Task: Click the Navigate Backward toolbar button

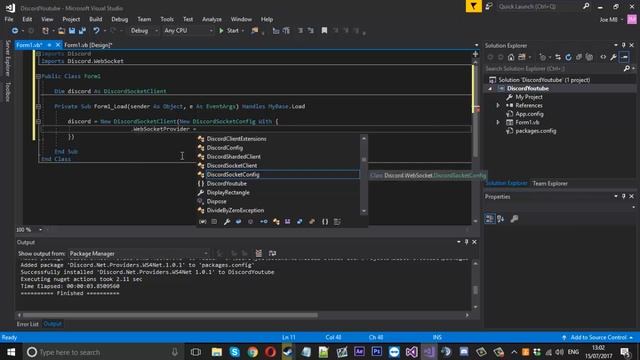Action: pos(15,31)
